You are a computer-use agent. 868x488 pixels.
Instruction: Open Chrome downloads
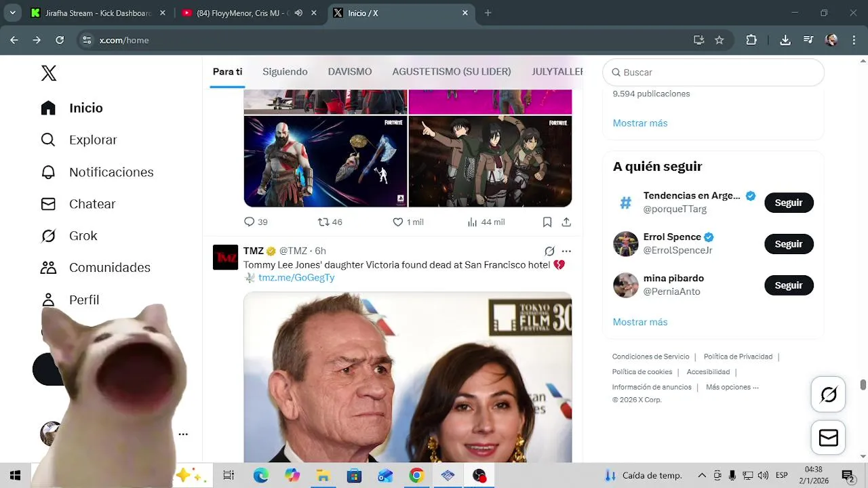tap(785, 40)
